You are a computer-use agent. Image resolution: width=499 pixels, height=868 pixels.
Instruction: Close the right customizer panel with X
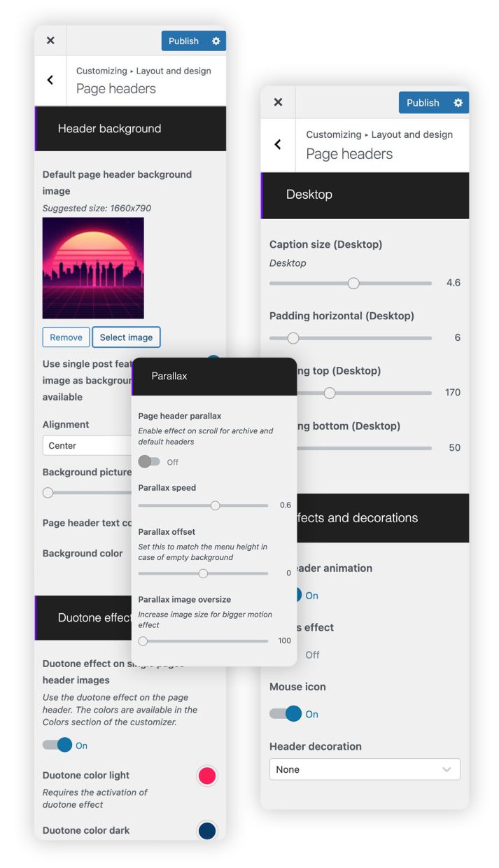point(278,102)
